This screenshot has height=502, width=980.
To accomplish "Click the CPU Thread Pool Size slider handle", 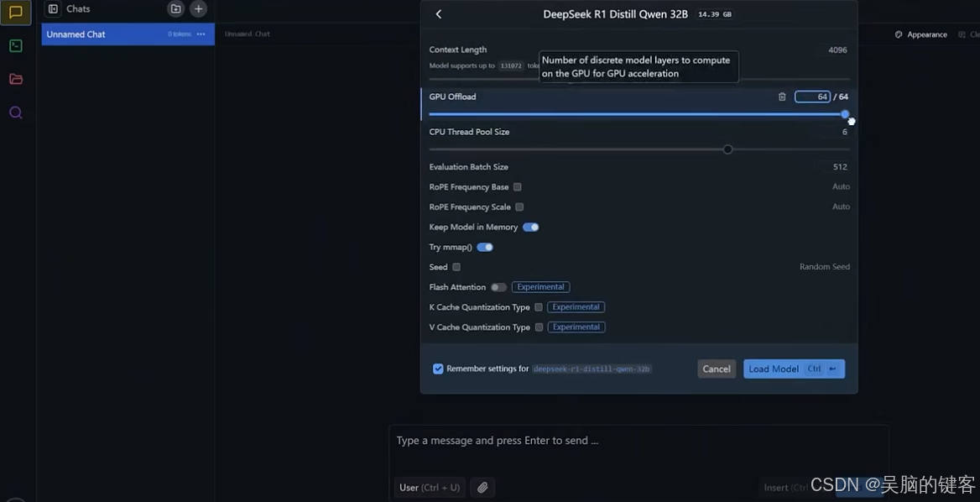I will [x=727, y=149].
